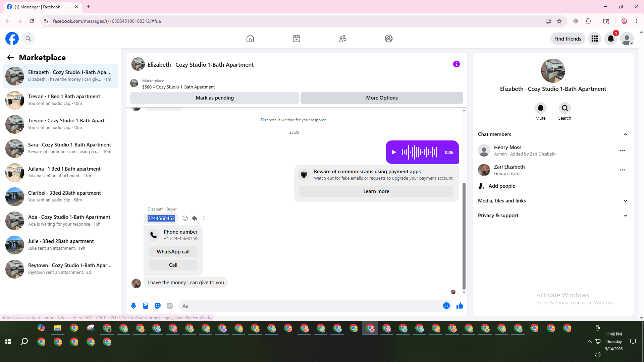644x362 pixels.
Task: Open Trevon Cozy Studio chat
Action: coord(60,124)
